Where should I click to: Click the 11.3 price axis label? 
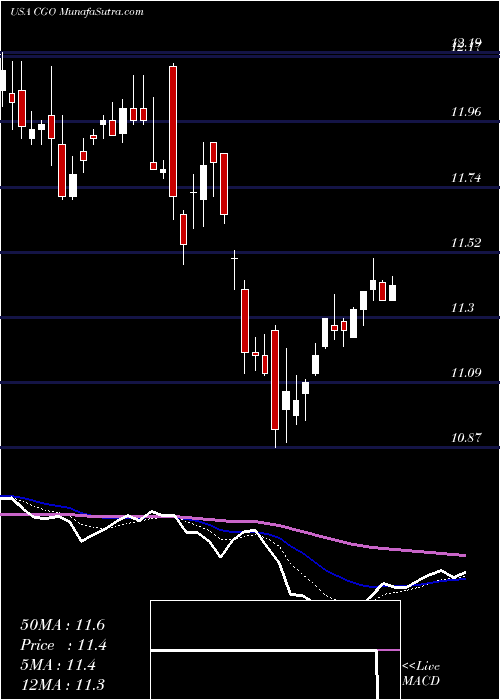pyautogui.click(x=463, y=308)
